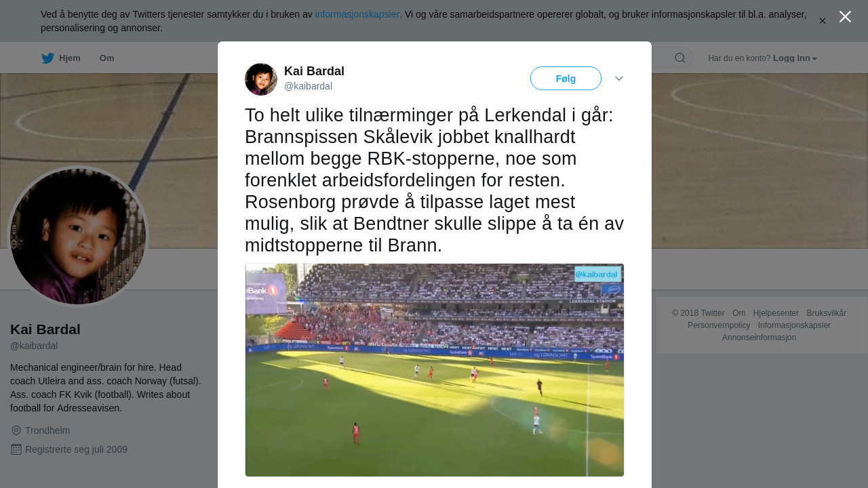Open the tweet options chevron menu
This screenshot has width=868, height=488.
[619, 79]
